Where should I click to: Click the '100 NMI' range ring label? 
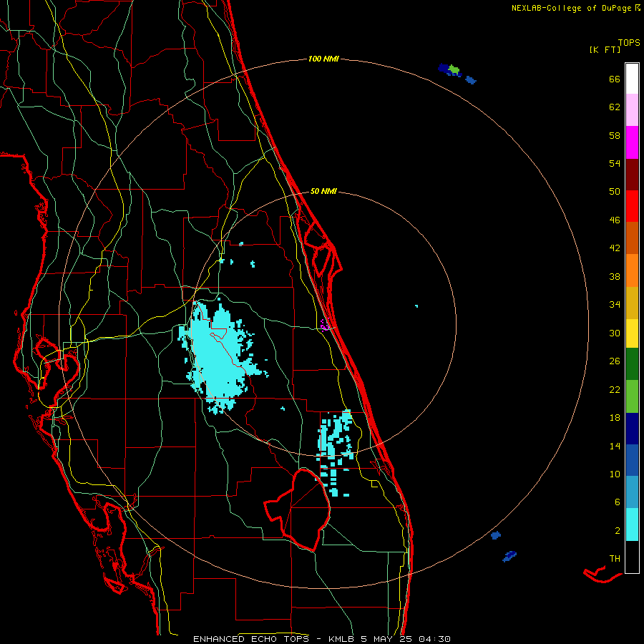coord(323,59)
